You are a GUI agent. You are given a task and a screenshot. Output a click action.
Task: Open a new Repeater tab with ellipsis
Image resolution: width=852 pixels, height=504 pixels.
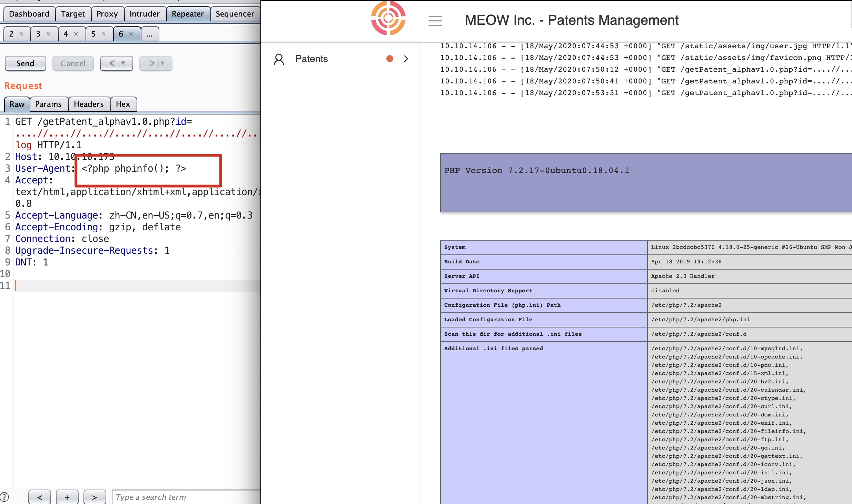coord(149,34)
